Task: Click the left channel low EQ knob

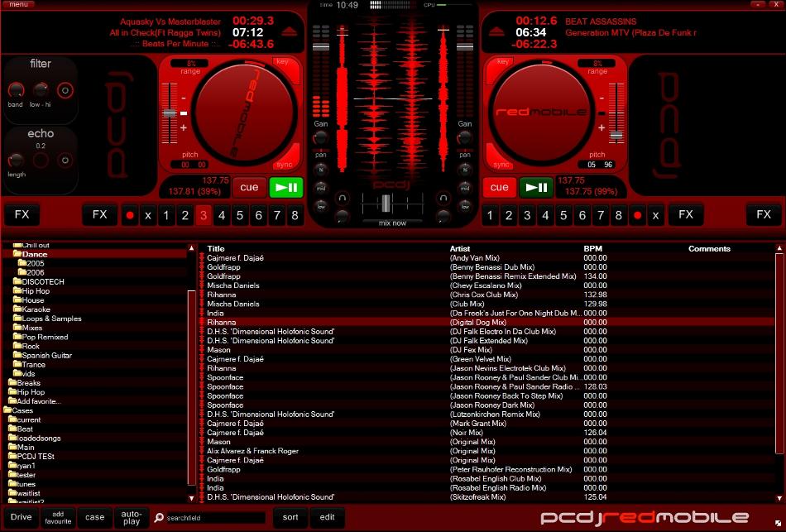Action: [x=321, y=206]
